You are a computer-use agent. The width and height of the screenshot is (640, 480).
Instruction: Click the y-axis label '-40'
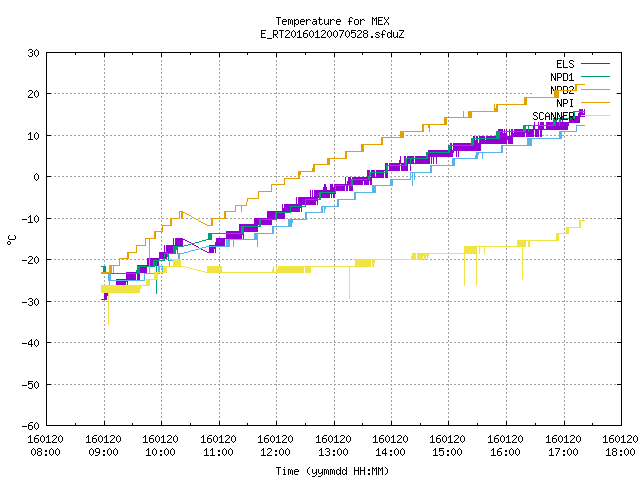(31, 343)
